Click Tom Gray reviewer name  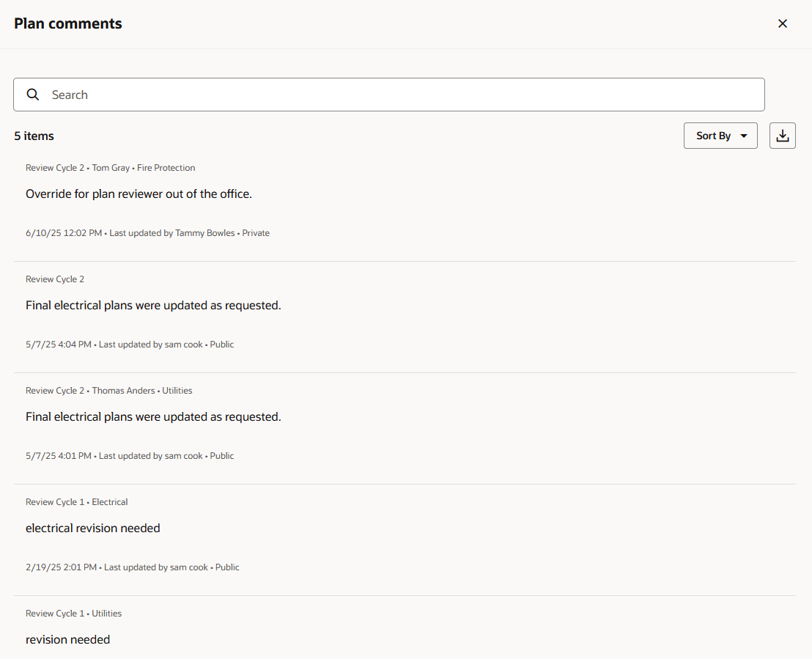(x=111, y=168)
